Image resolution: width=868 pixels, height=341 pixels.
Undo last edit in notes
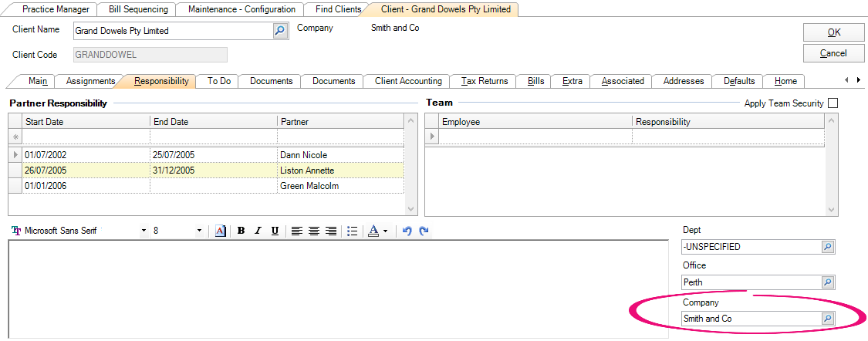(x=407, y=231)
